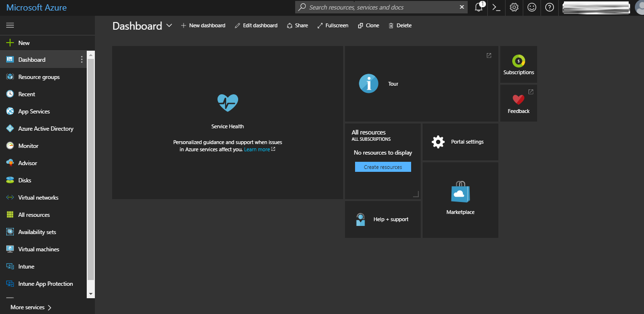The width and height of the screenshot is (644, 314).
Task: Click the smiley feedback icon in the top bar
Action: [x=532, y=7]
